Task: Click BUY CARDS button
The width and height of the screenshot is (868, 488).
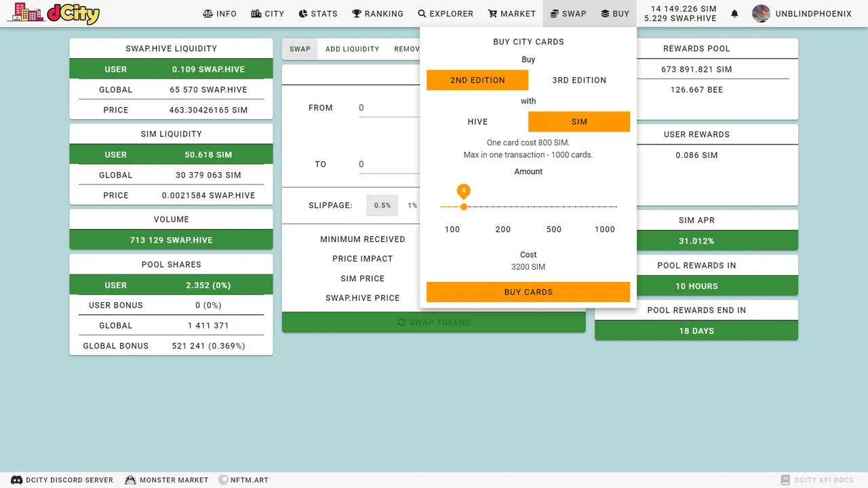Action: (528, 292)
